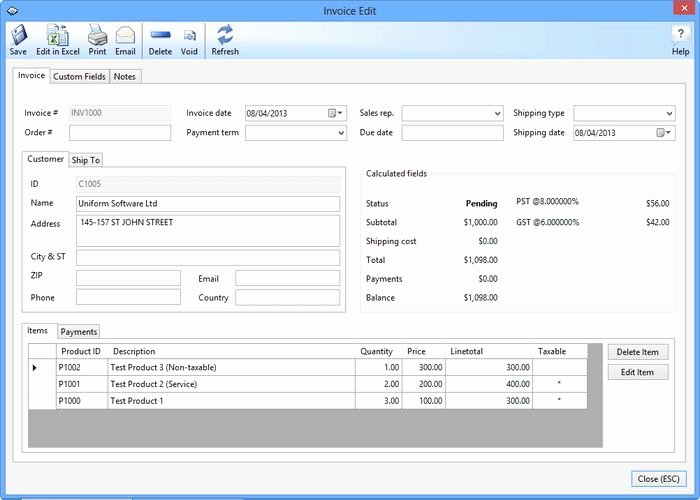Click the Address text box
Screen dimensions: 700x500
click(x=208, y=231)
